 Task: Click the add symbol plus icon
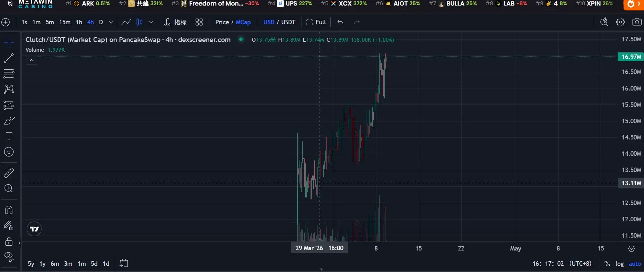point(6,22)
